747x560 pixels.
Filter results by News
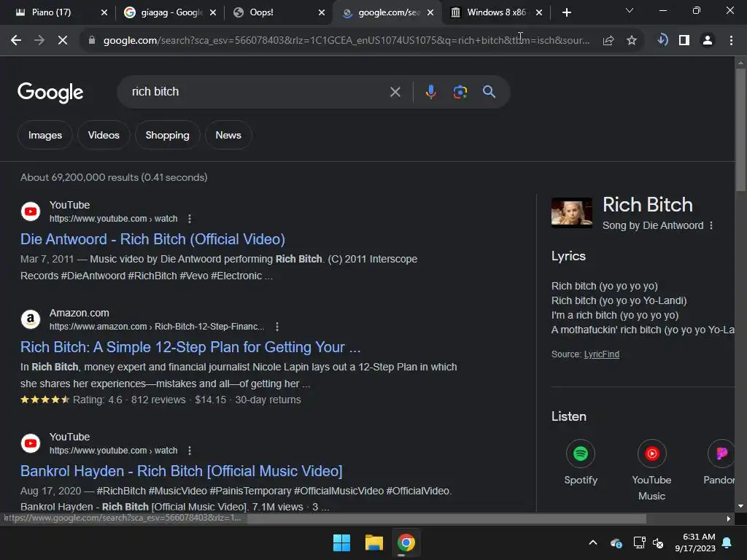(x=228, y=135)
